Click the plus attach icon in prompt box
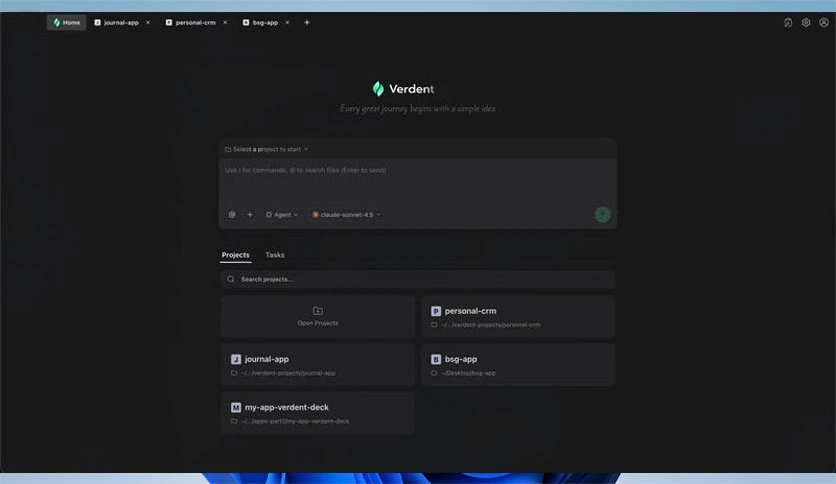The height and width of the screenshot is (484, 836). pos(250,214)
